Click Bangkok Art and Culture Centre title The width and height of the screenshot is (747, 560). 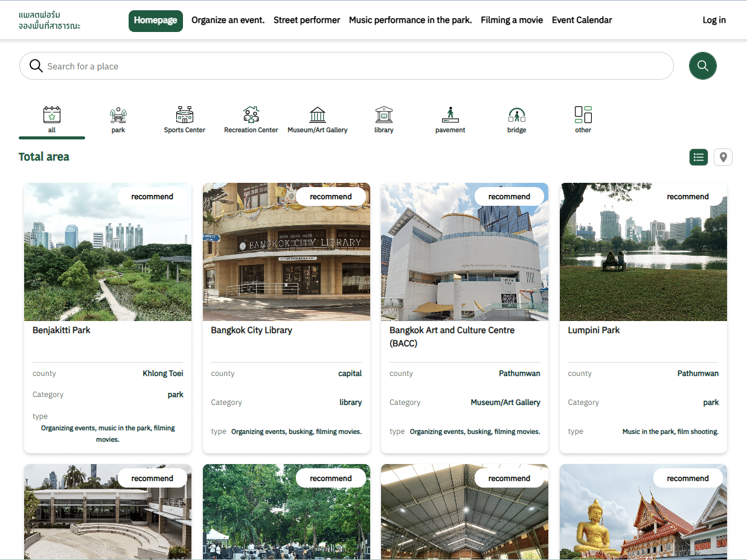(452, 337)
